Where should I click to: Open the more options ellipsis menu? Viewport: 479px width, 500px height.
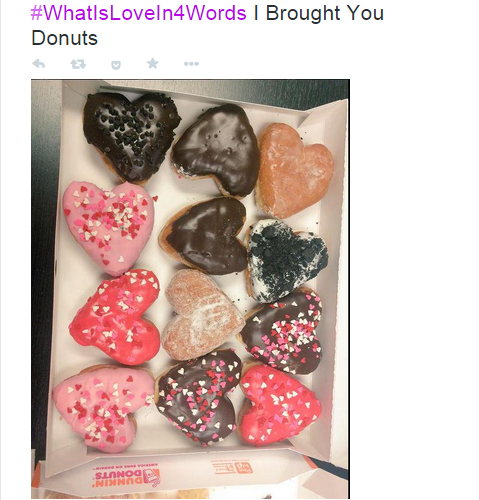191,64
